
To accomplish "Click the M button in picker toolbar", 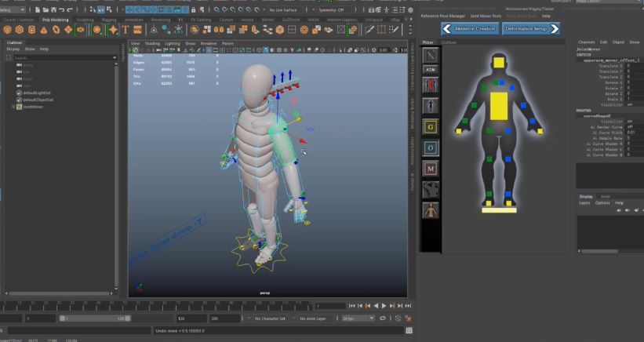I will click(x=430, y=168).
